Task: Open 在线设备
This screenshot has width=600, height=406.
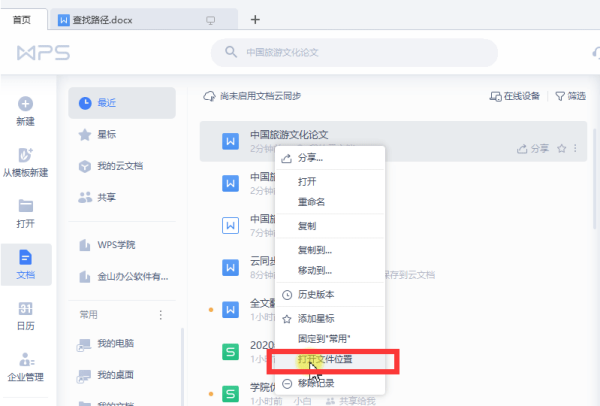Action: pos(515,96)
